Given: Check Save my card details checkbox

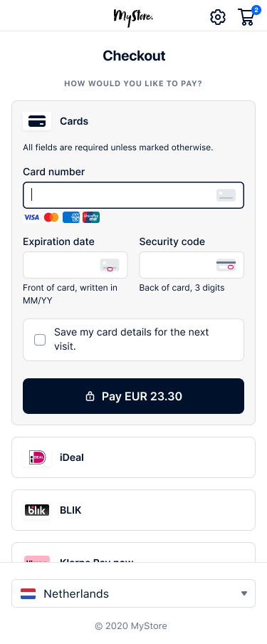Looking at the screenshot, I should pos(40,340).
